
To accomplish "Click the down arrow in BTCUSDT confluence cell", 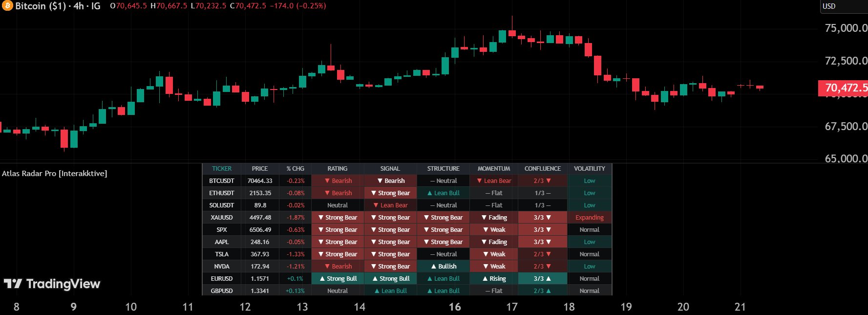I will coord(549,181).
